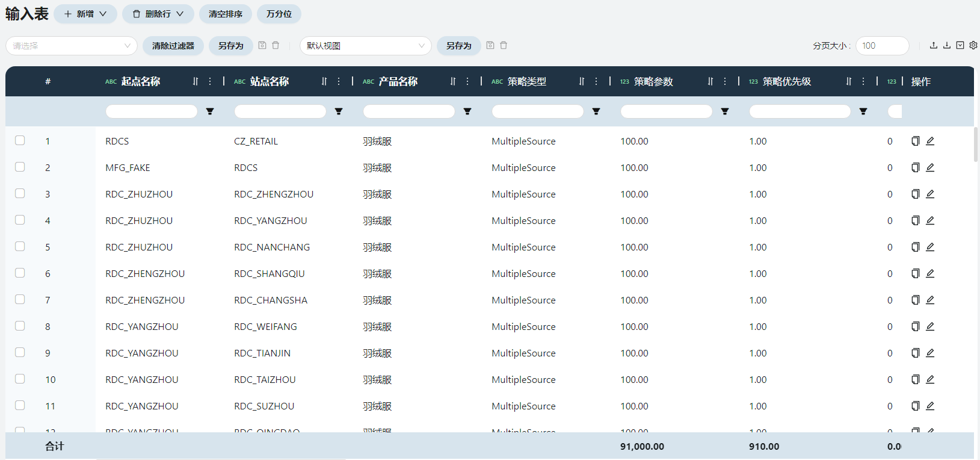Click cell MFG_FAKE in row 2
The width and height of the screenshot is (980, 460).
point(128,168)
